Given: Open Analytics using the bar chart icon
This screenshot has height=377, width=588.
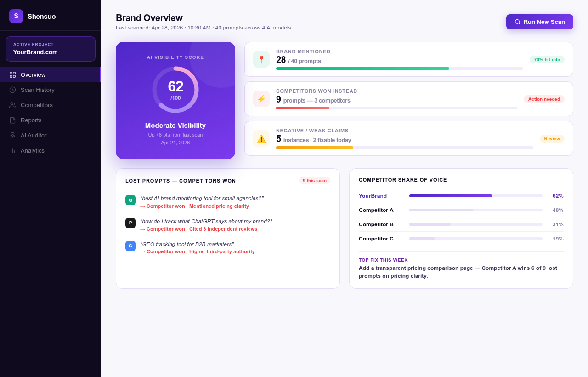Looking at the screenshot, I should point(13,150).
